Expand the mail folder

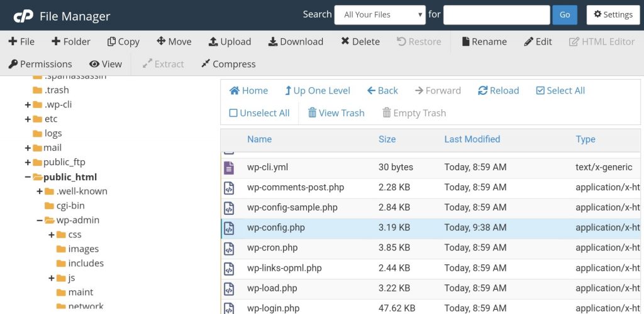pos(28,148)
